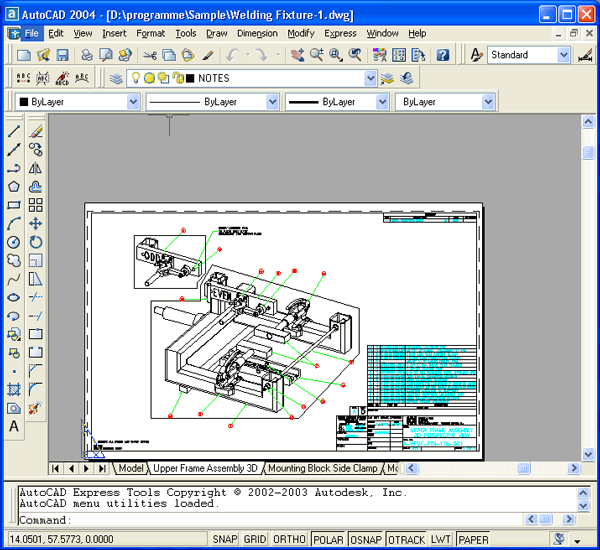
Task: Click the Save icon in toolbar
Action: (62, 56)
